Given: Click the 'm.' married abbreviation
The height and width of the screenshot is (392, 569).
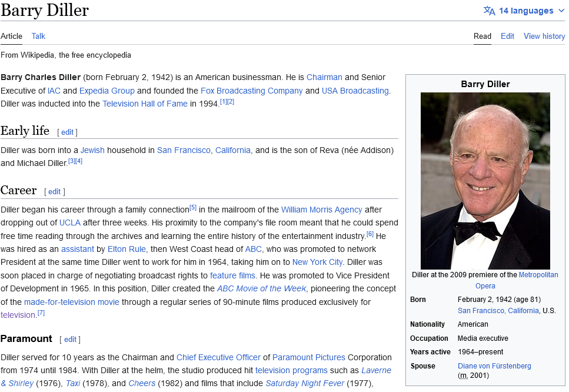Looking at the screenshot, I should (x=462, y=376).
